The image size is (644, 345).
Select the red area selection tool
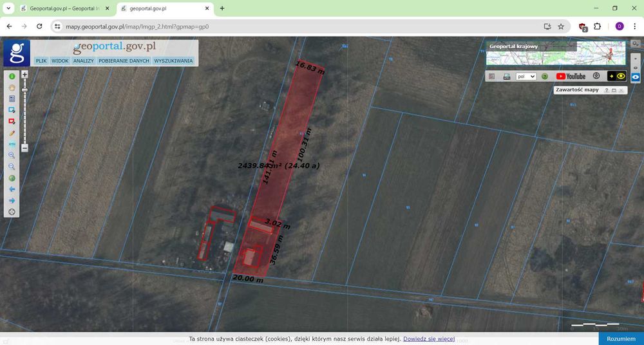click(x=12, y=122)
